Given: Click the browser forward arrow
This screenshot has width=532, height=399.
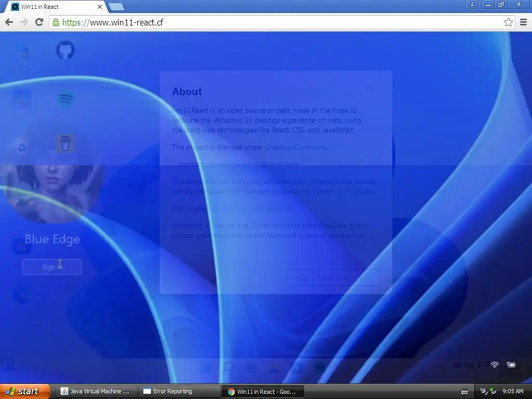Looking at the screenshot, I should (x=24, y=22).
